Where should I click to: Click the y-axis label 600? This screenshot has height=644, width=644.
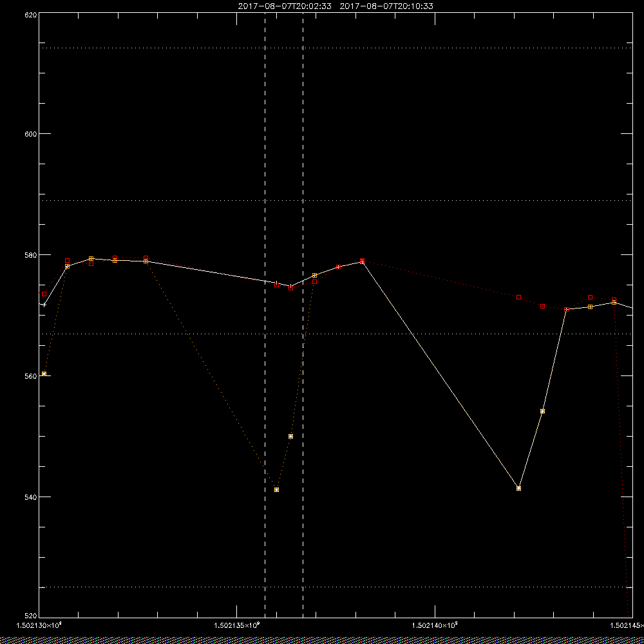31,134
